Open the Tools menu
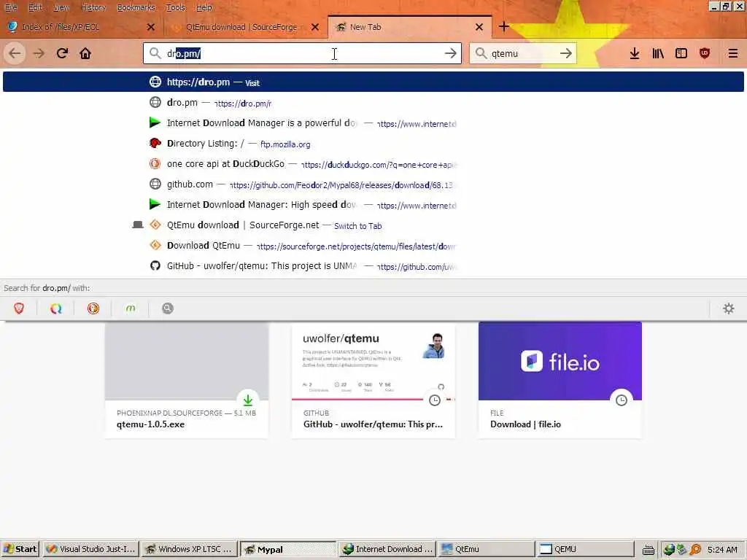 pyautogui.click(x=175, y=7)
